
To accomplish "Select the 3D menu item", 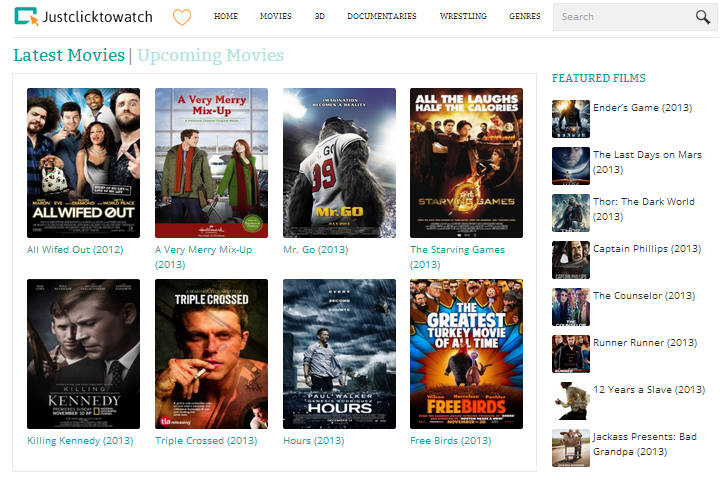I will (320, 16).
